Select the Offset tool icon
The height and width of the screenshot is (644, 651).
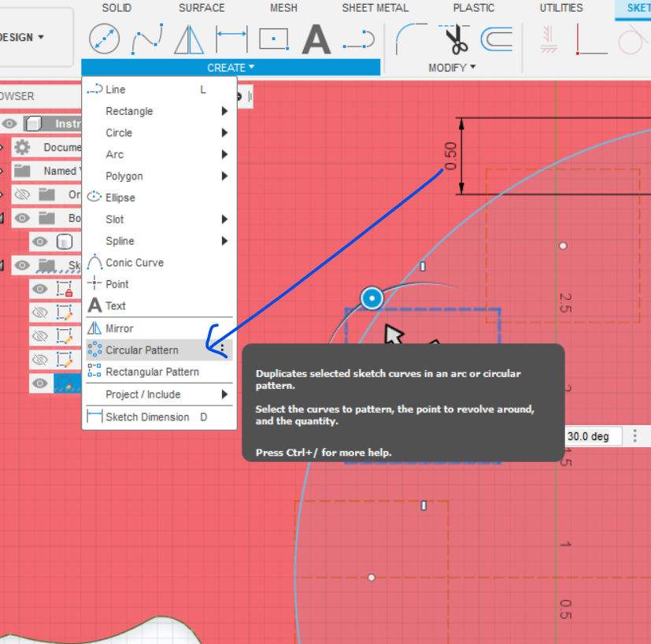click(x=497, y=39)
